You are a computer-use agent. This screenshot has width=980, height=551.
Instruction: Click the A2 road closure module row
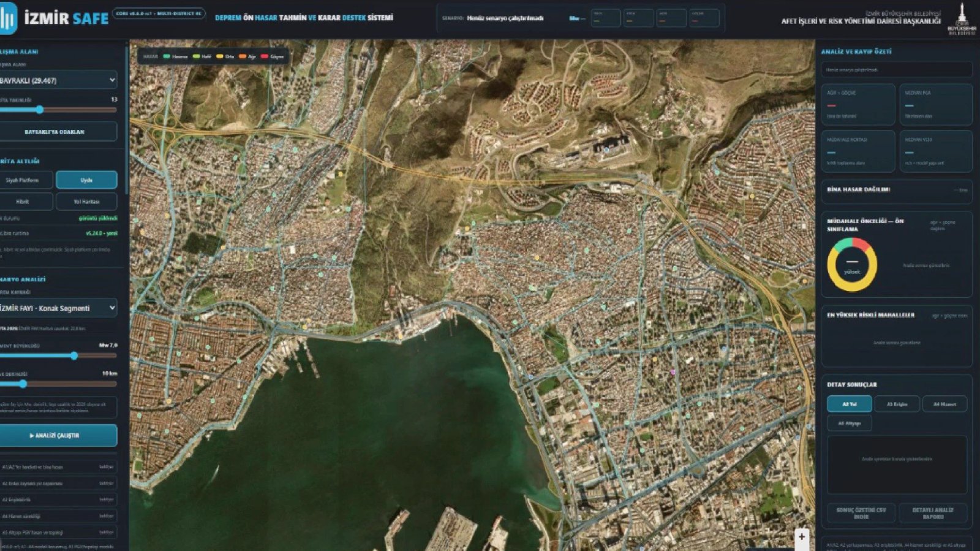point(58,484)
